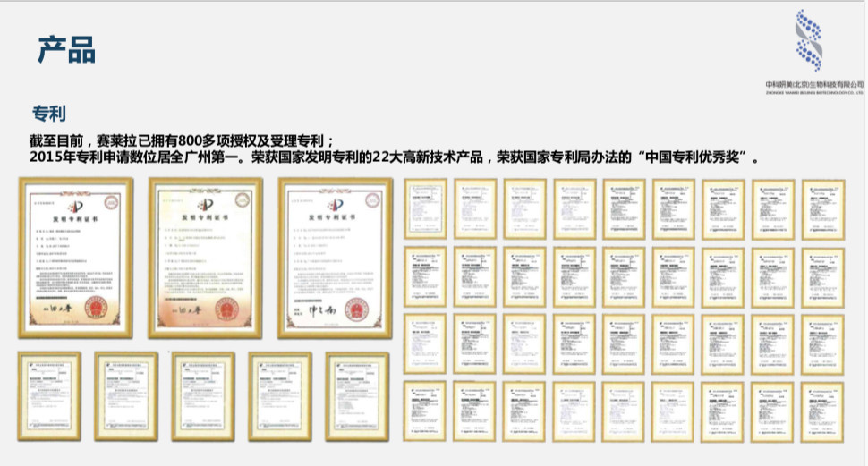Open the middle large 发明专利证书 certificate image

point(206,258)
